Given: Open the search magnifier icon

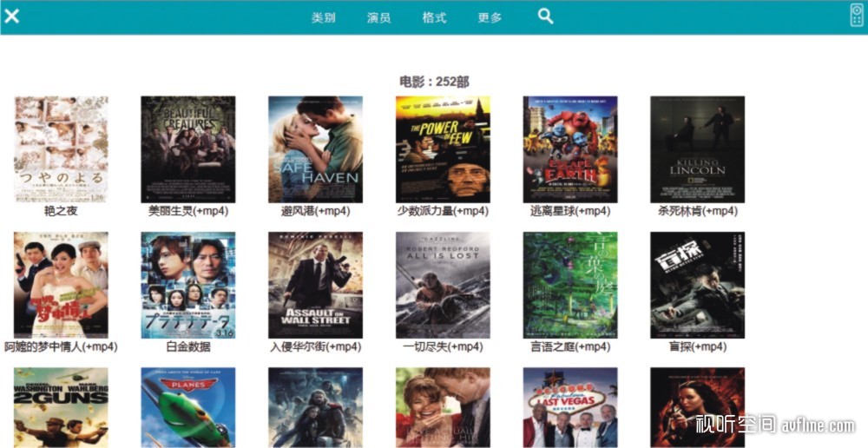Looking at the screenshot, I should point(546,16).
